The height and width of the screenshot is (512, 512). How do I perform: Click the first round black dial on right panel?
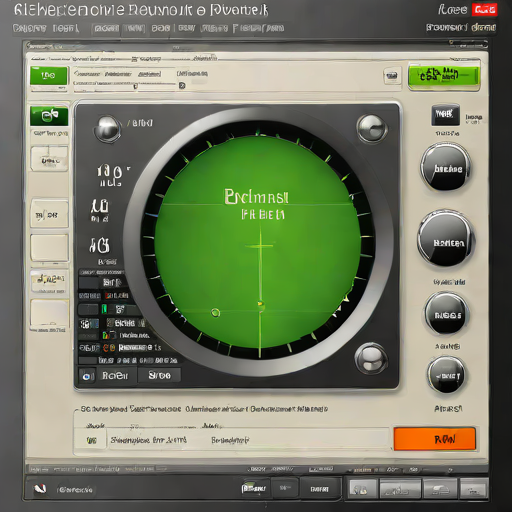(x=446, y=167)
